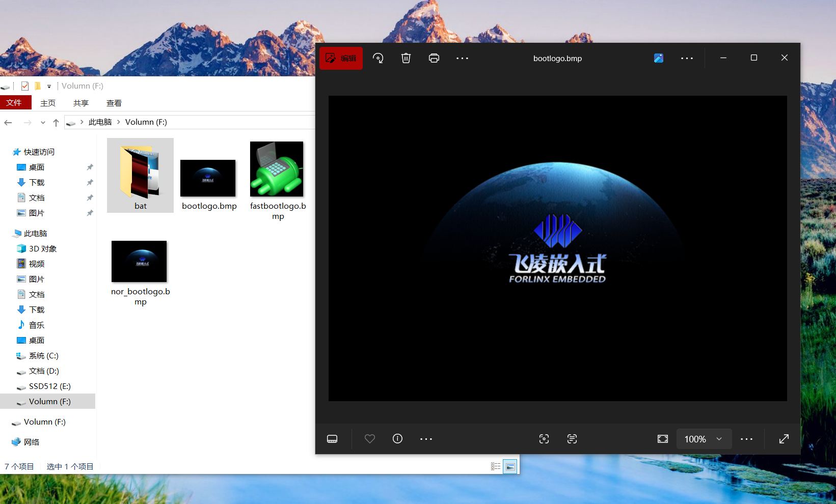Open 3D 对象 folder in navigation pane
The image size is (836, 504).
pos(43,249)
